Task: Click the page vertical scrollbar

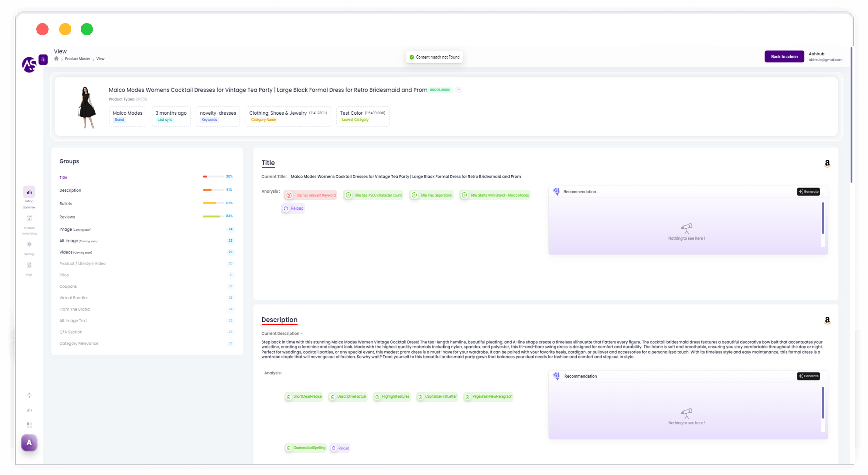Action: (x=851, y=114)
